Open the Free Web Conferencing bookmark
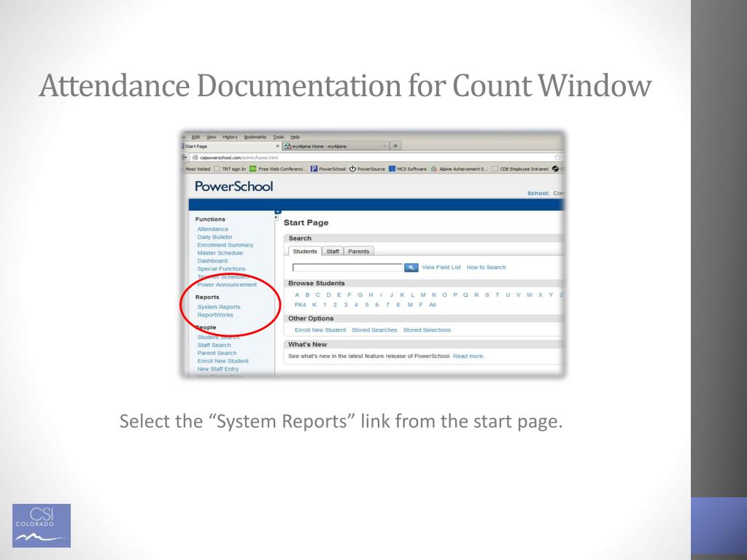 278,168
